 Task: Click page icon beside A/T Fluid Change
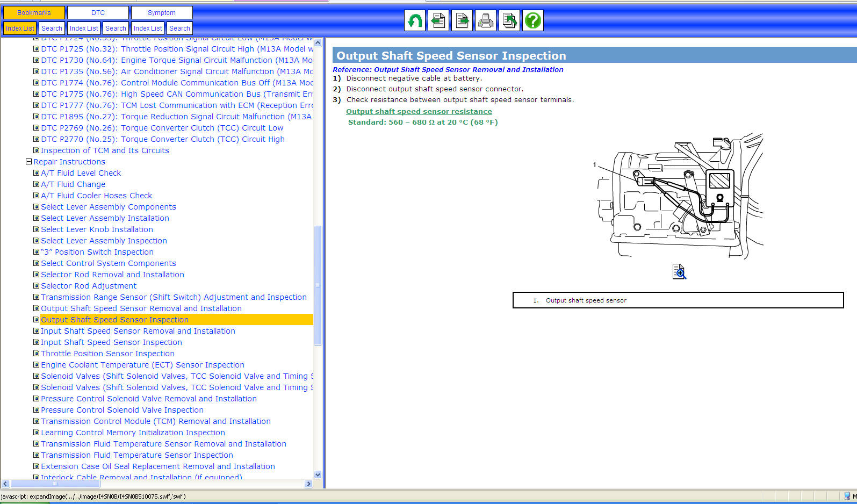click(37, 184)
